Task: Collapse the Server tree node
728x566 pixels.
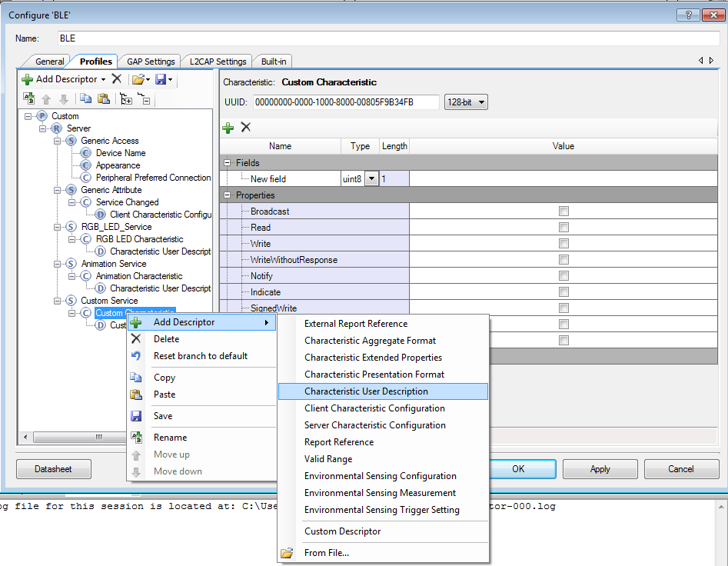Action: pos(42,128)
